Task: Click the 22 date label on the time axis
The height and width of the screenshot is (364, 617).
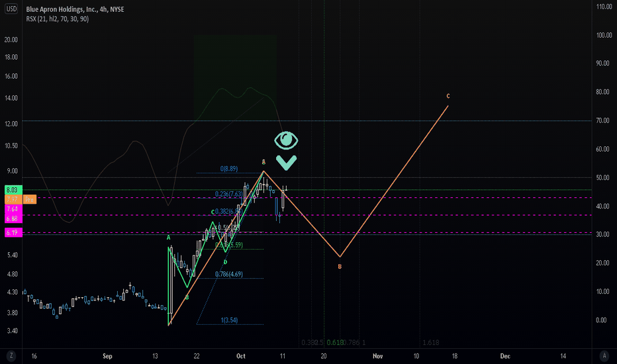Action: pos(197,356)
